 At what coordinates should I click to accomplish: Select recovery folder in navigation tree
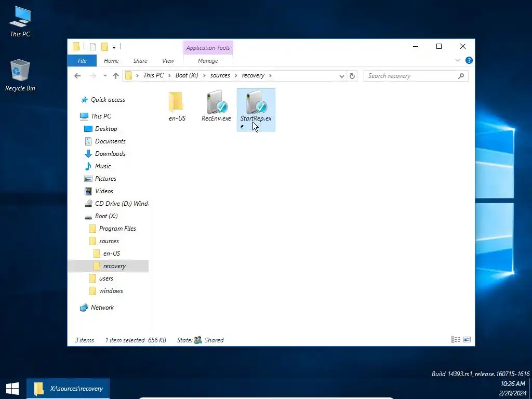point(109,266)
